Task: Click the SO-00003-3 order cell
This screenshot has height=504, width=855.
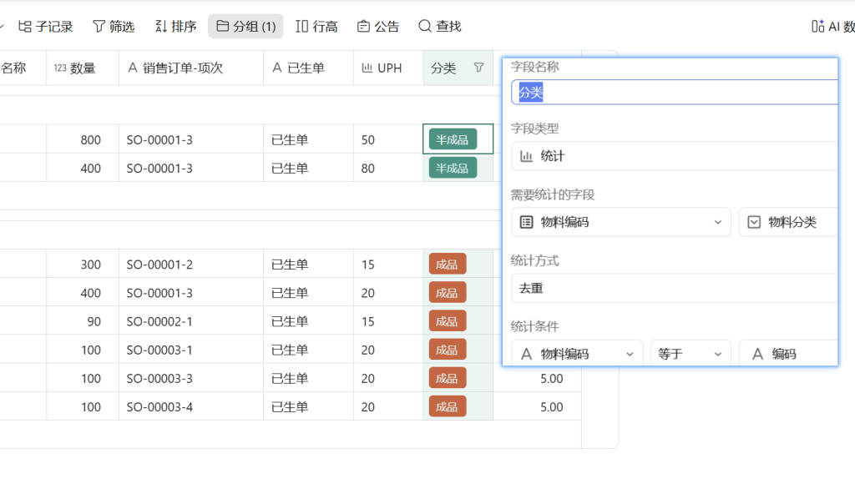Action: pyautogui.click(x=191, y=378)
